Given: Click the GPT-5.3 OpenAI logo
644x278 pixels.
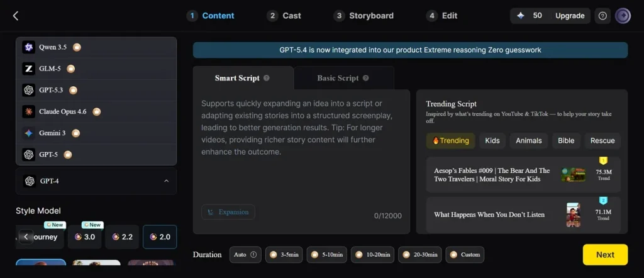Looking at the screenshot, I should point(29,90).
